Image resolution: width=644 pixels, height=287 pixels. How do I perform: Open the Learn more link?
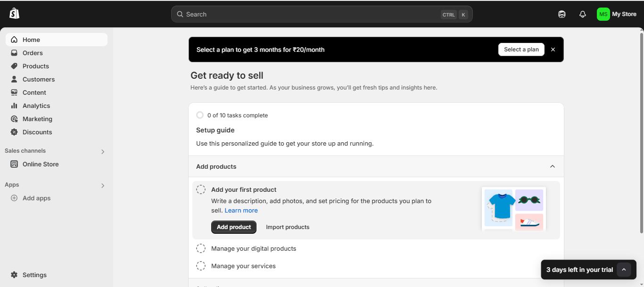[241, 211]
